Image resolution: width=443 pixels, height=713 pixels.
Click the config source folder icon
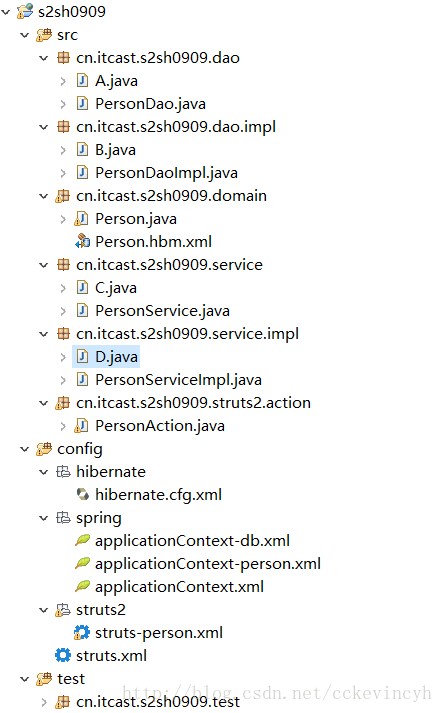[44, 449]
